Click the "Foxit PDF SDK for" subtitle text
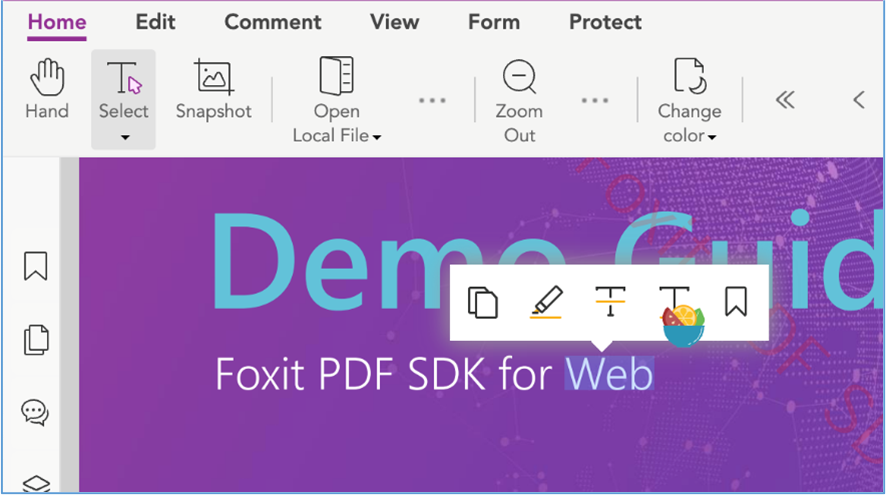The height and width of the screenshot is (495, 886). coord(384,374)
